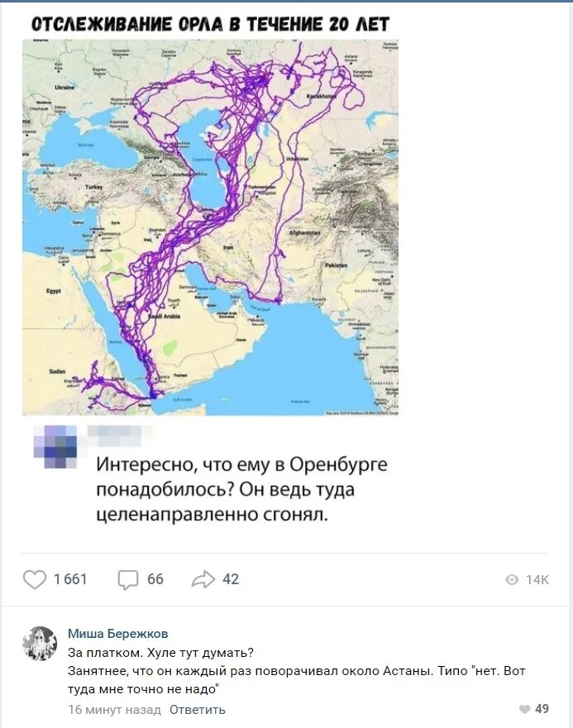Reply via the Ответить link
This screenshot has height=728, width=573.
pyautogui.click(x=197, y=710)
